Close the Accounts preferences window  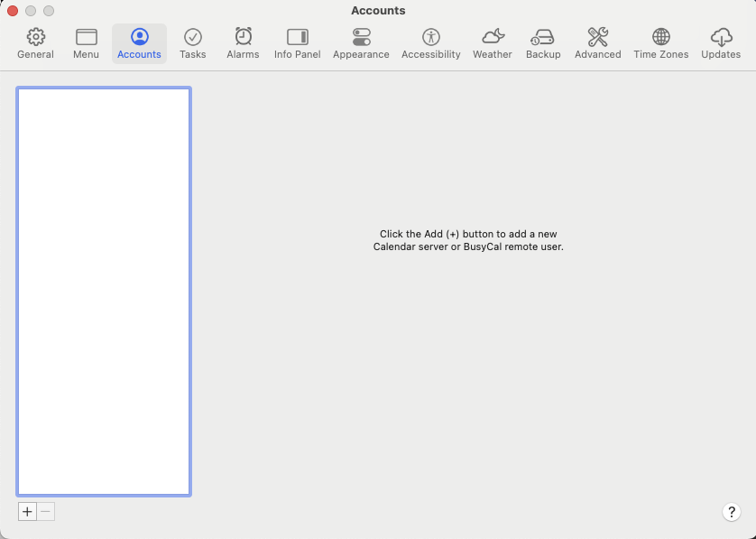pyautogui.click(x=13, y=11)
